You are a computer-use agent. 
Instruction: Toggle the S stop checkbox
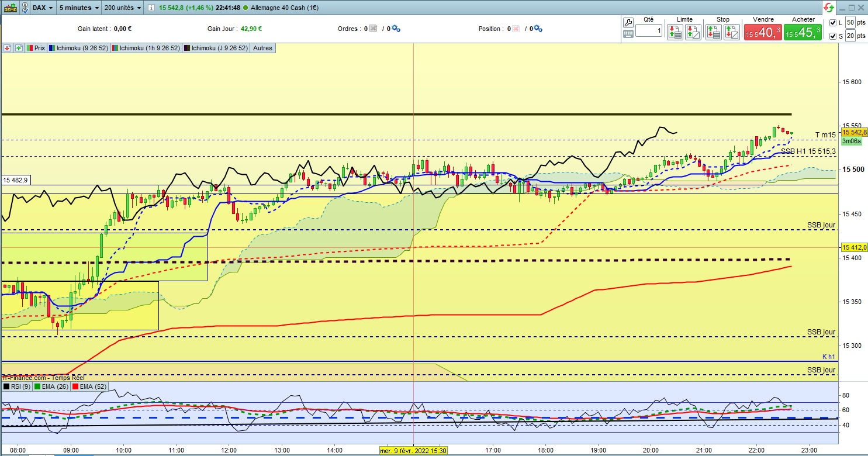point(833,36)
